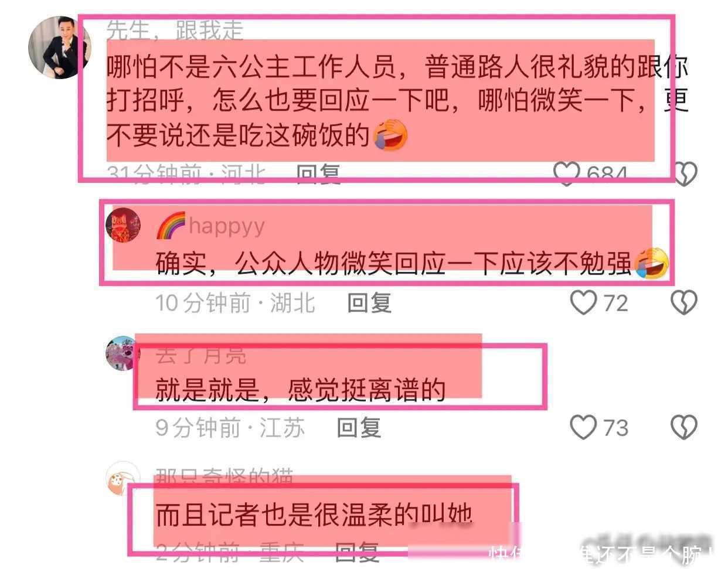The width and height of the screenshot is (728, 569).
Task: Open avatar of 去了月亮 commenter
Action: point(121,353)
